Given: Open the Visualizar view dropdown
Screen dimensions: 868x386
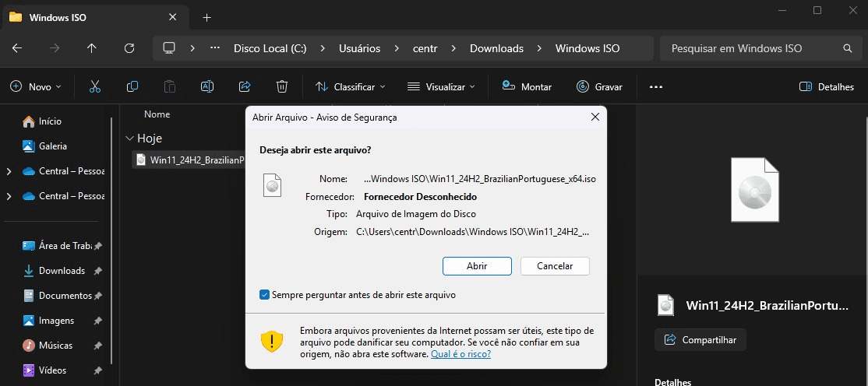Looking at the screenshot, I should click(441, 87).
